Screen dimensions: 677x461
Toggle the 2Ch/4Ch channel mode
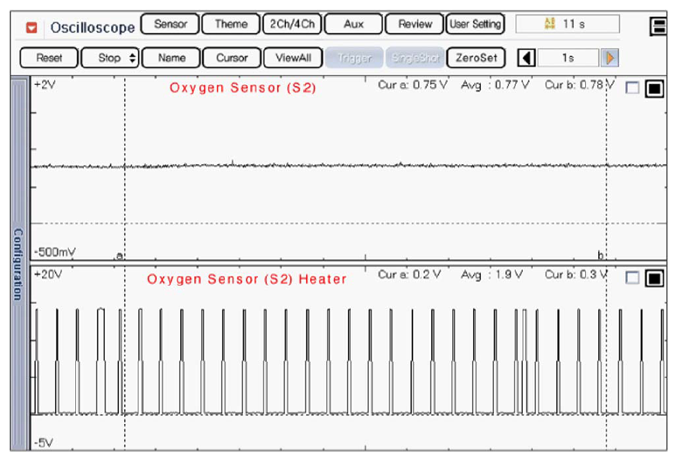tap(292, 24)
